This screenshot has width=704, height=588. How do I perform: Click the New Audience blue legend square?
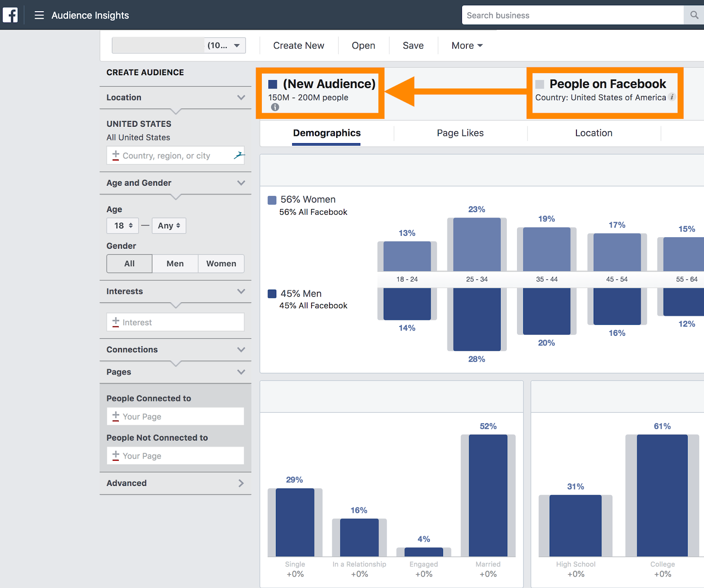pos(273,84)
